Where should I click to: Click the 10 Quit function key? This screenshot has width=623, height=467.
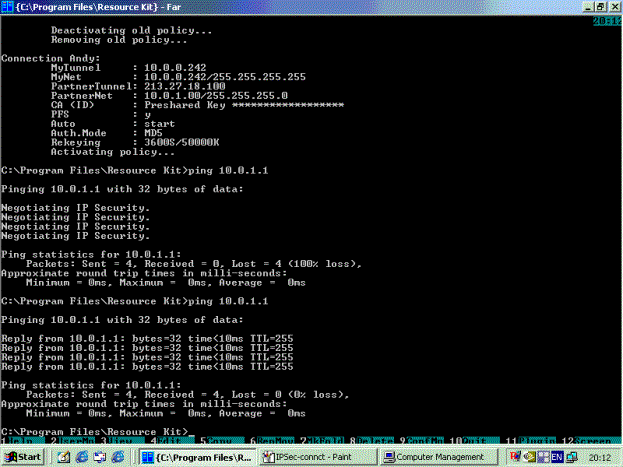pyautogui.click(x=474, y=441)
